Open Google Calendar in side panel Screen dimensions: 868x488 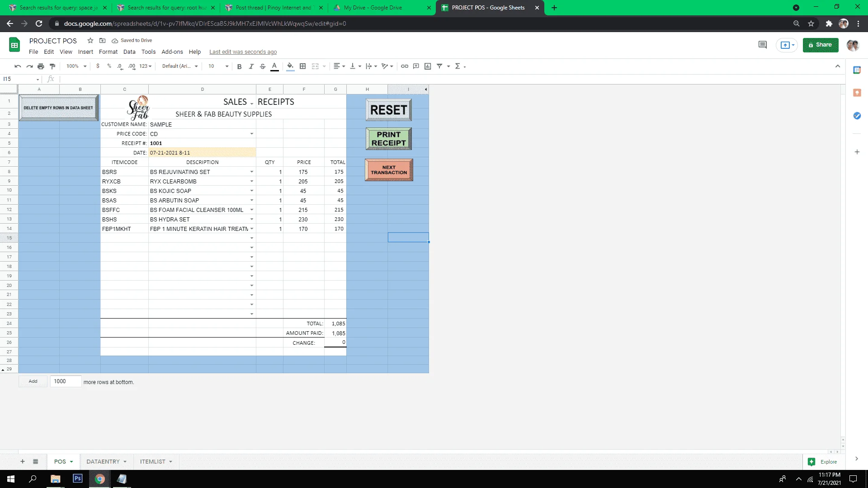point(857,70)
